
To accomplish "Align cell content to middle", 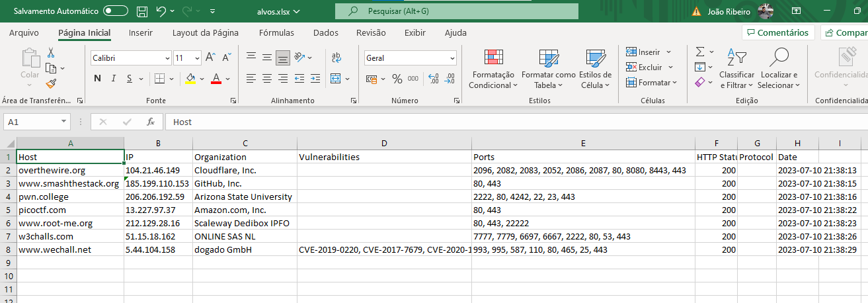I will [x=267, y=58].
